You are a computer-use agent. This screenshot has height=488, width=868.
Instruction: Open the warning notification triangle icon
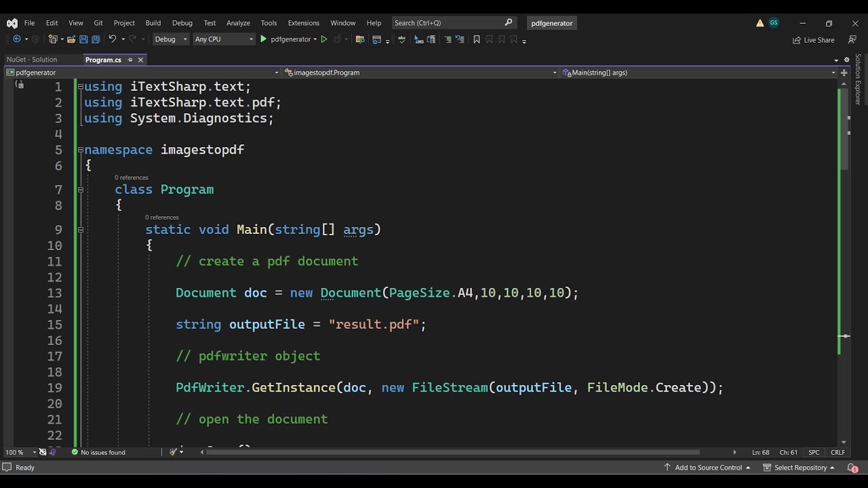(x=759, y=23)
